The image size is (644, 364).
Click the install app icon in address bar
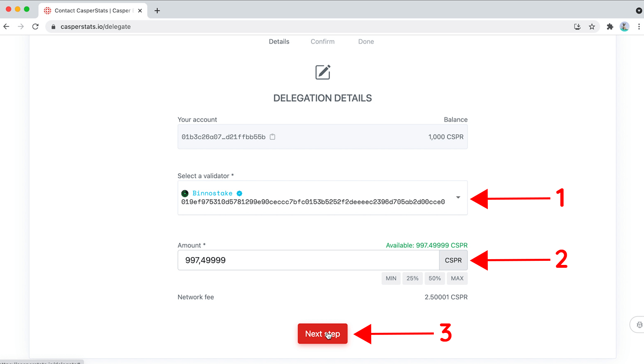pyautogui.click(x=577, y=27)
